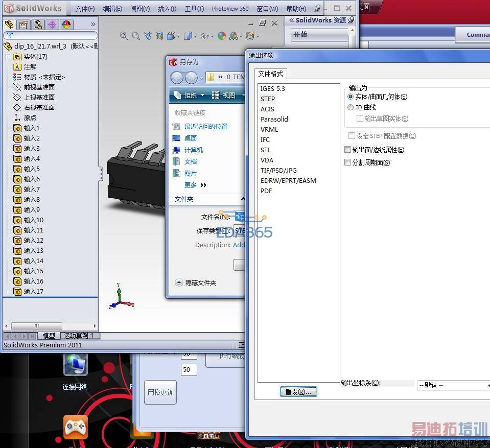Click the game controller desktop icon
This screenshot has height=448, width=490.
coord(75,427)
